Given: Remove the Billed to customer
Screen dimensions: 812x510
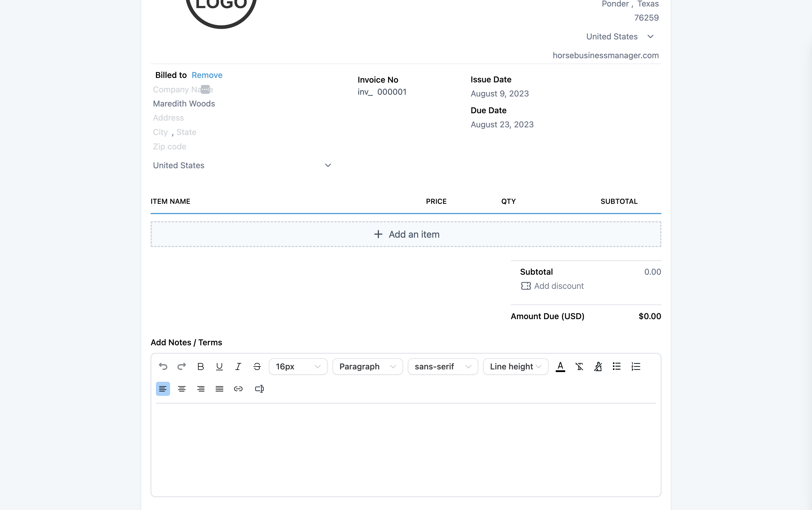Looking at the screenshot, I should coord(207,75).
